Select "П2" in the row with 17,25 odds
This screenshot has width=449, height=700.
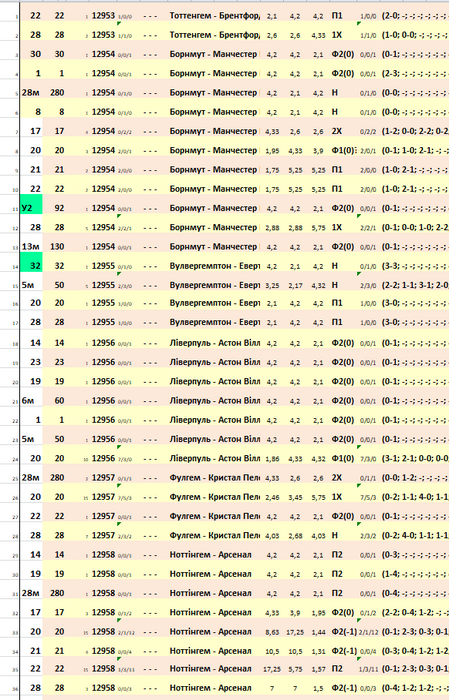click(x=337, y=668)
